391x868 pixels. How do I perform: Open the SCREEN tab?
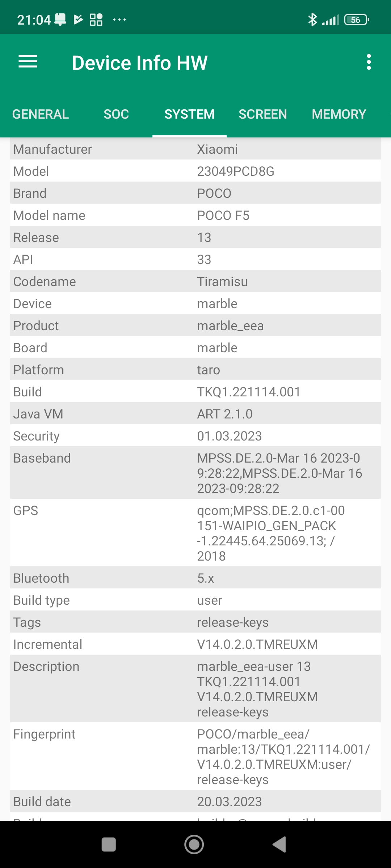point(262,114)
